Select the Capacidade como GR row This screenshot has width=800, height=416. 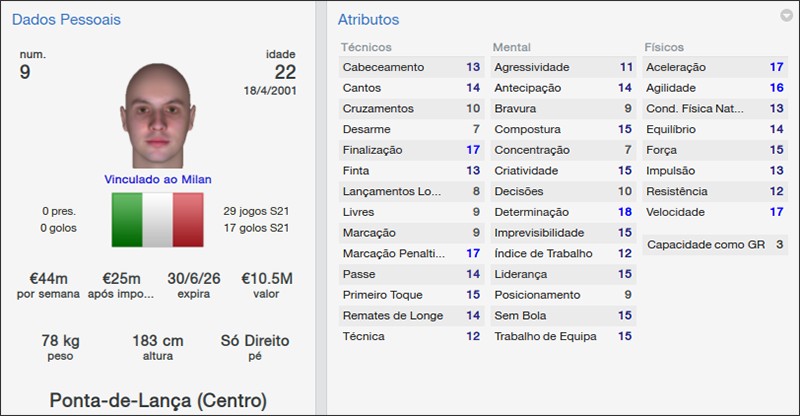tap(715, 244)
